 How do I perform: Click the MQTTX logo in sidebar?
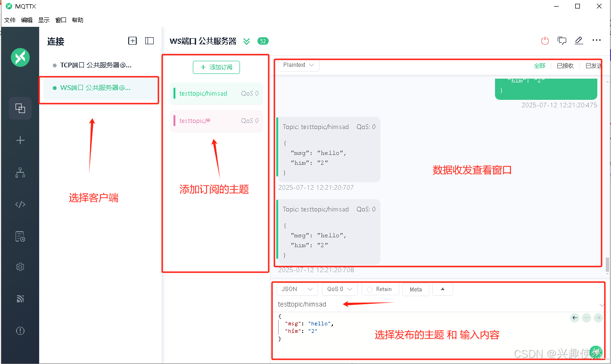pos(20,57)
